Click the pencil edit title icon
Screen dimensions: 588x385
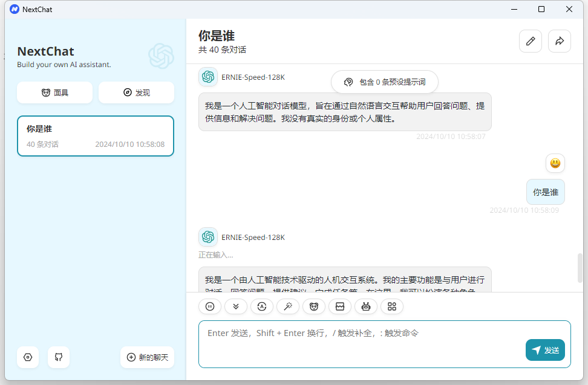(531, 41)
